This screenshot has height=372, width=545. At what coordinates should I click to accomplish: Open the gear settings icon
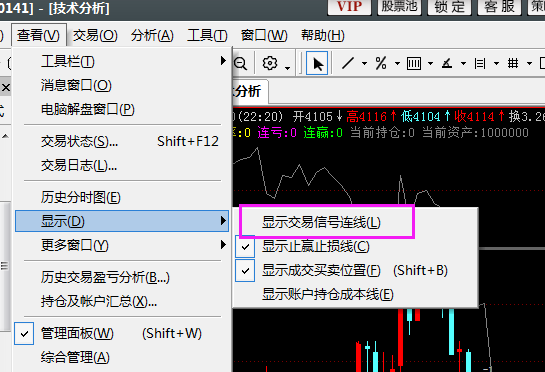270,63
